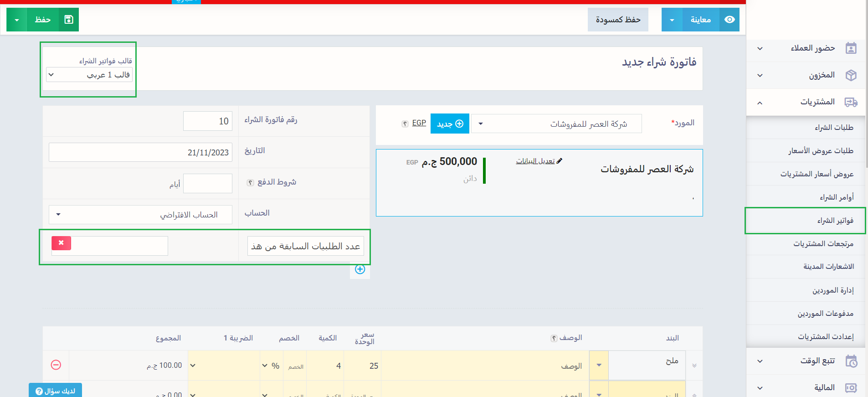Click the help icon next to EGP
Image resolution: width=868 pixels, height=397 pixels.
click(405, 124)
